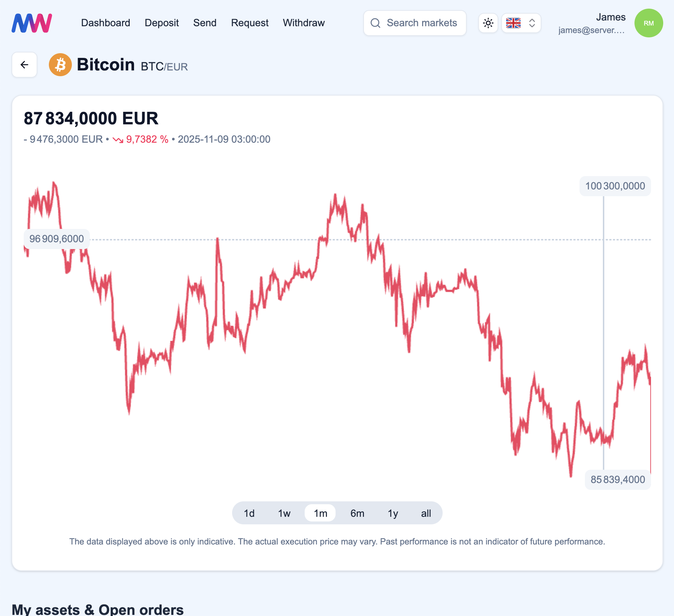Open James's profile avatar
This screenshot has height=616, width=674.
coord(648,23)
